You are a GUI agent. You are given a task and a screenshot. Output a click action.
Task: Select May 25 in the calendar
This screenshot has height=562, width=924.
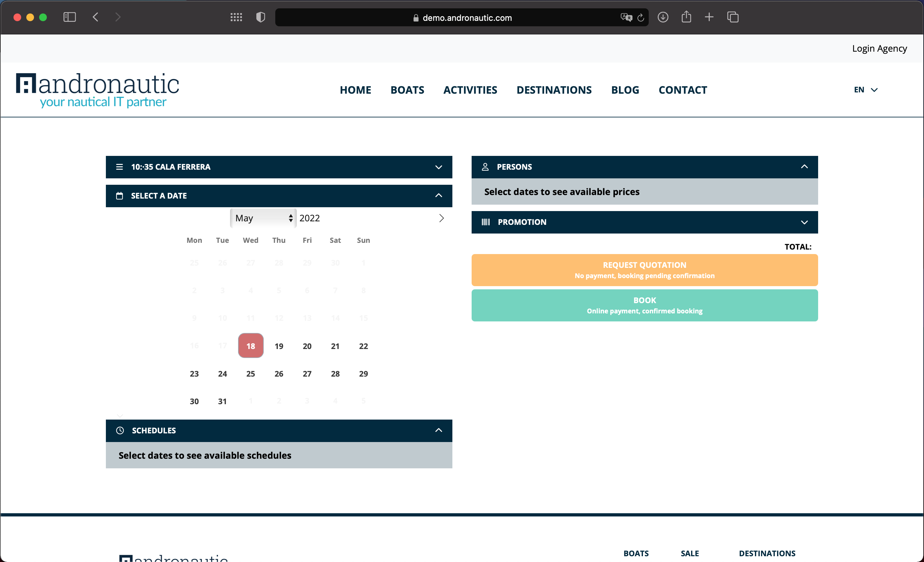click(251, 374)
